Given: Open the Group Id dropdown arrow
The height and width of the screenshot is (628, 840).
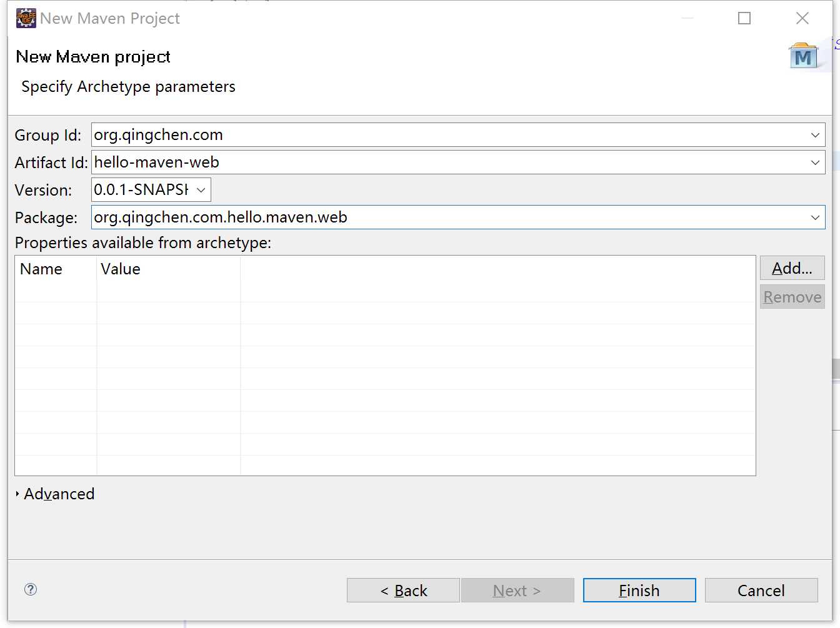Looking at the screenshot, I should (x=815, y=135).
